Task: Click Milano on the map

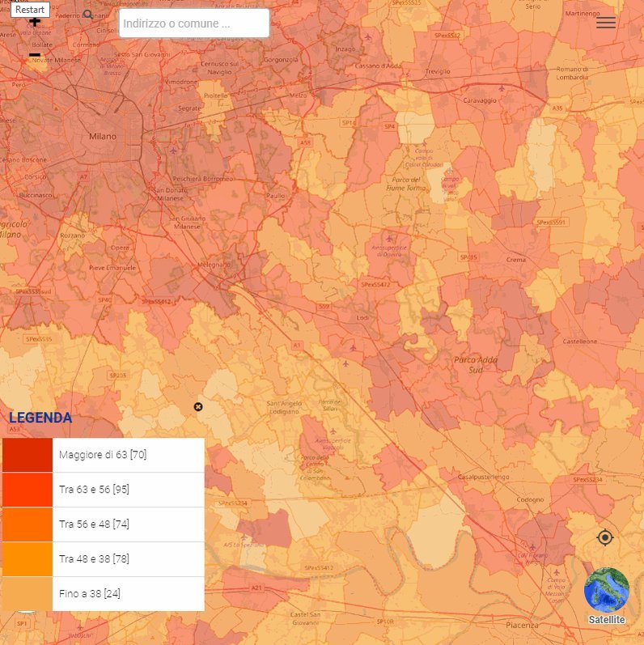Action: click(x=103, y=136)
